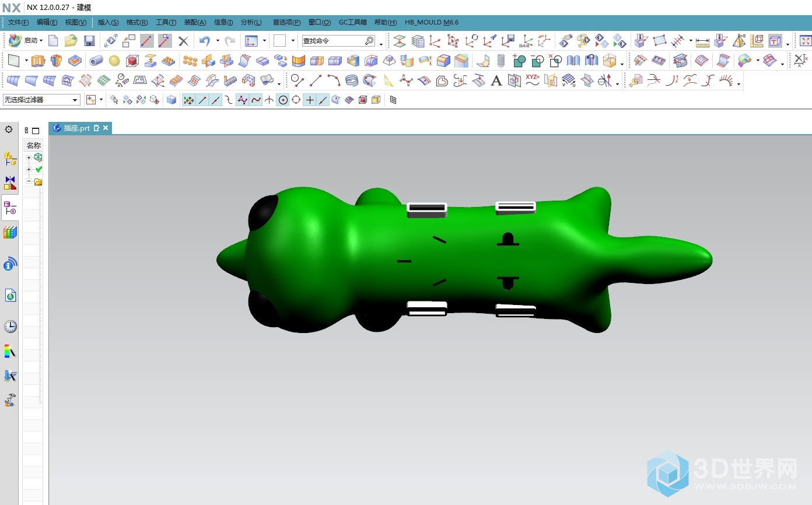Select the Pattern Feature icon

coord(190,61)
